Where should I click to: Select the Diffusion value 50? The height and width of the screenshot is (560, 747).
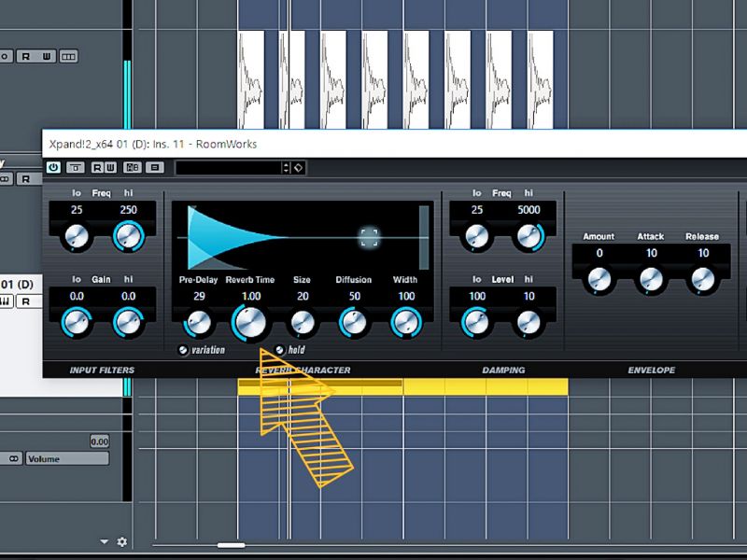pos(355,296)
